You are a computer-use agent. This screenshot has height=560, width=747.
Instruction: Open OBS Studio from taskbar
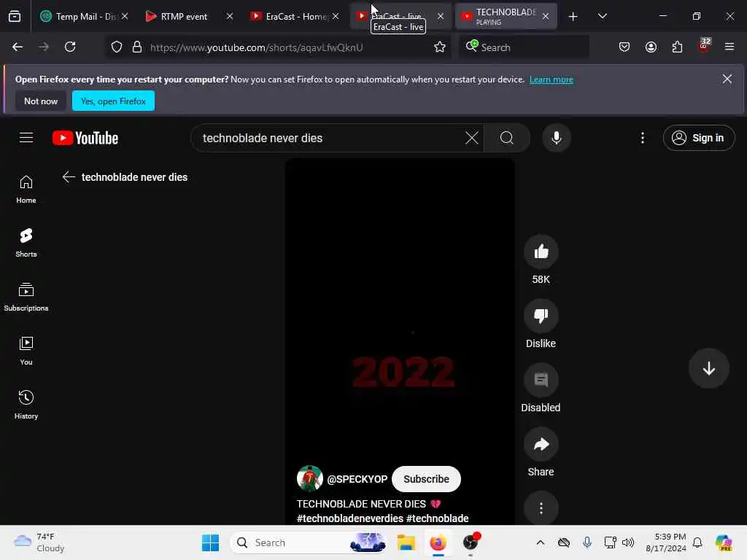pos(471,542)
